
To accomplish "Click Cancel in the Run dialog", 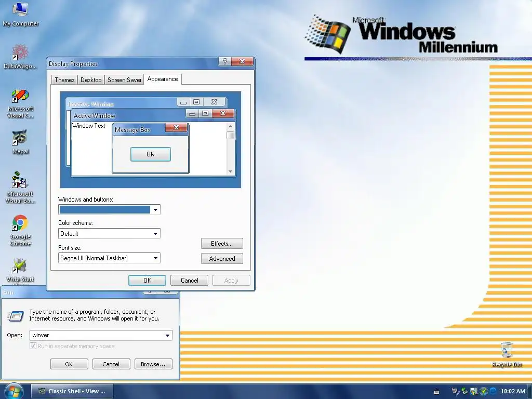I will click(x=111, y=364).
